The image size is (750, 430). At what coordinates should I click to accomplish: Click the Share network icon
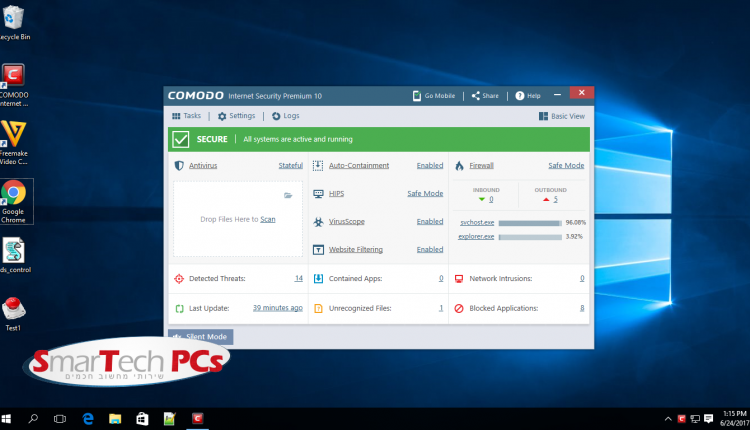[x=475, y=96]
